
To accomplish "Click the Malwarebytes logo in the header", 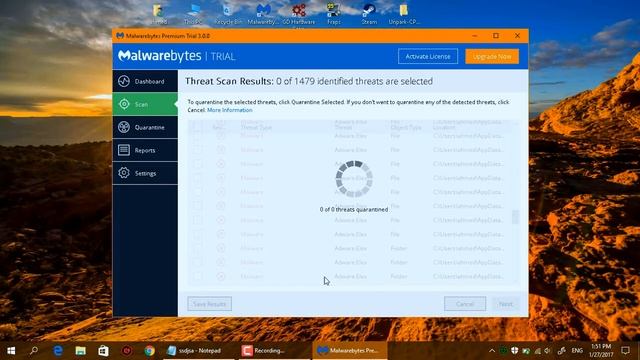I will click(x=159, y=56).
